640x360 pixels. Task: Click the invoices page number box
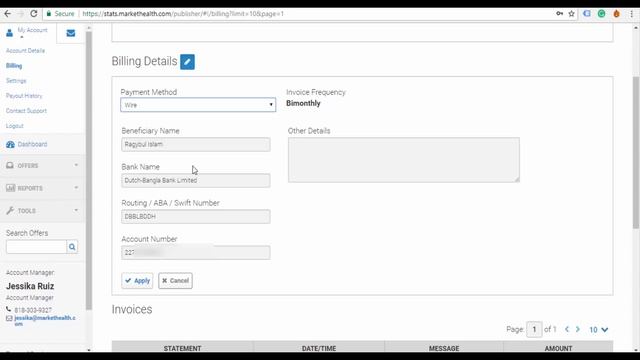tap(534, 329)
